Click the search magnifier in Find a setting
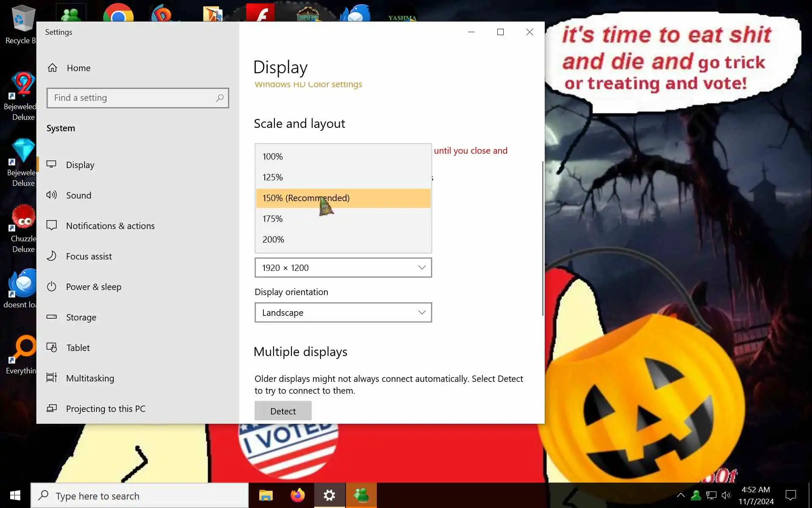812x508 pixels. [219, 98]
